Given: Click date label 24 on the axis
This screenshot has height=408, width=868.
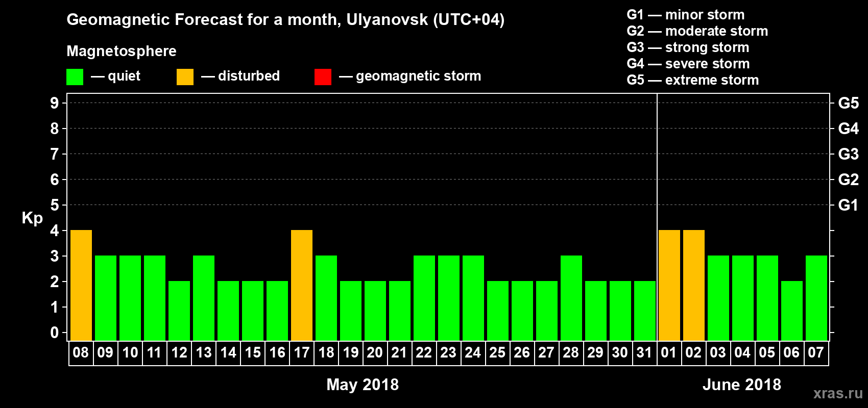Looking at the screenshot, I should [473, 352].
